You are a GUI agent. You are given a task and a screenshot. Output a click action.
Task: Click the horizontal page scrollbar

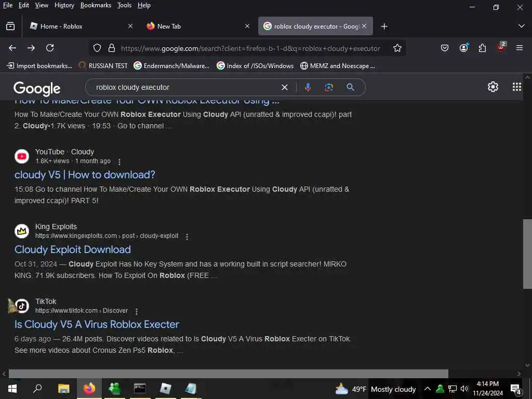click(x=229, y=374)
